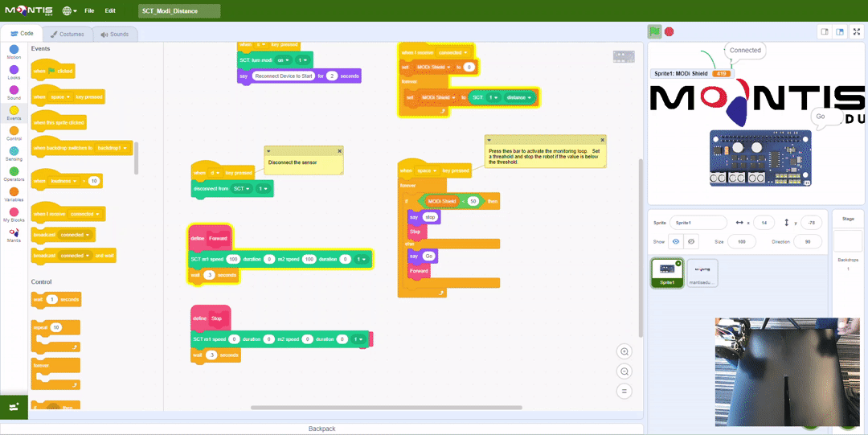Select the My Blocks category
The width and height of the screenshot is (868, 435).
click(14, 215)
